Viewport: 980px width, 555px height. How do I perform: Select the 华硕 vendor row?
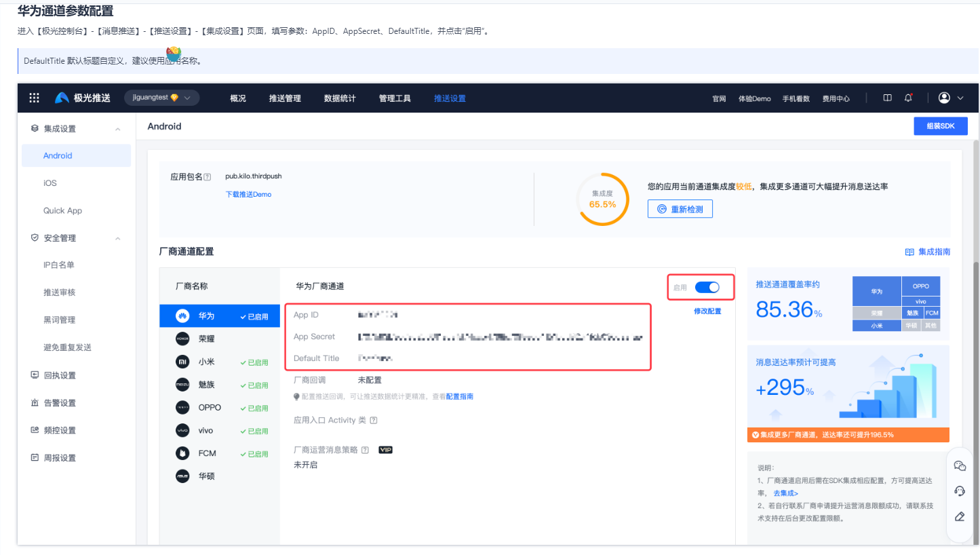click(x=220, y=476)
